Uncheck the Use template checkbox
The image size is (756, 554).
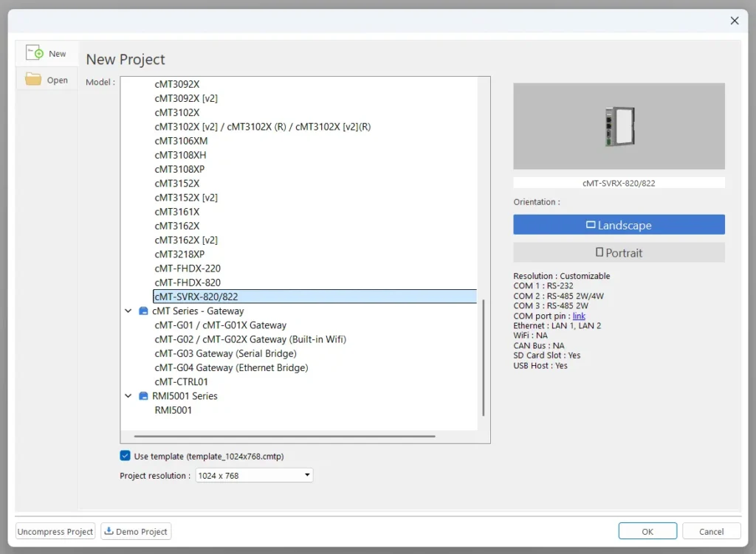pyautogui.click(x=126, y=457)
